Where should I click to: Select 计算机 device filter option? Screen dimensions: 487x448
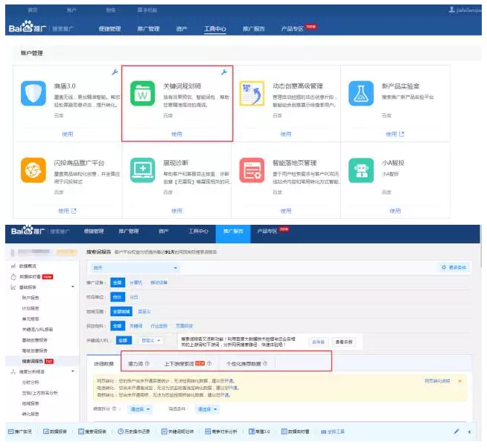coord(136,283)
